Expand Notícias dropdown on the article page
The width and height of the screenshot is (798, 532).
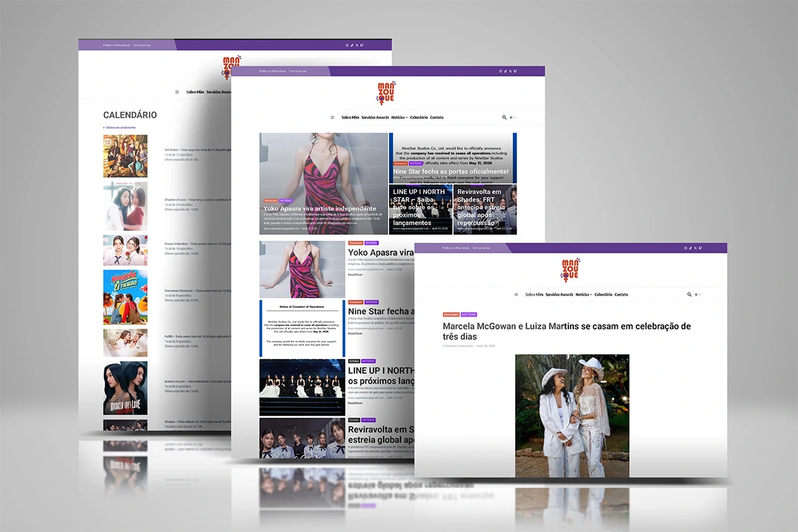click(585, 295)
